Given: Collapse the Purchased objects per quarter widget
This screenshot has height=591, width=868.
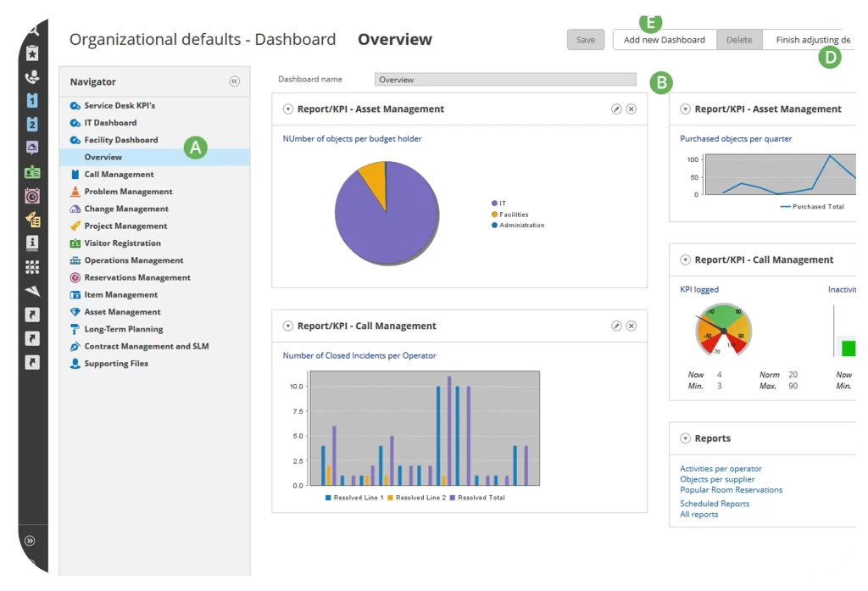Looking at the screenshot, I should pos(686,109).
